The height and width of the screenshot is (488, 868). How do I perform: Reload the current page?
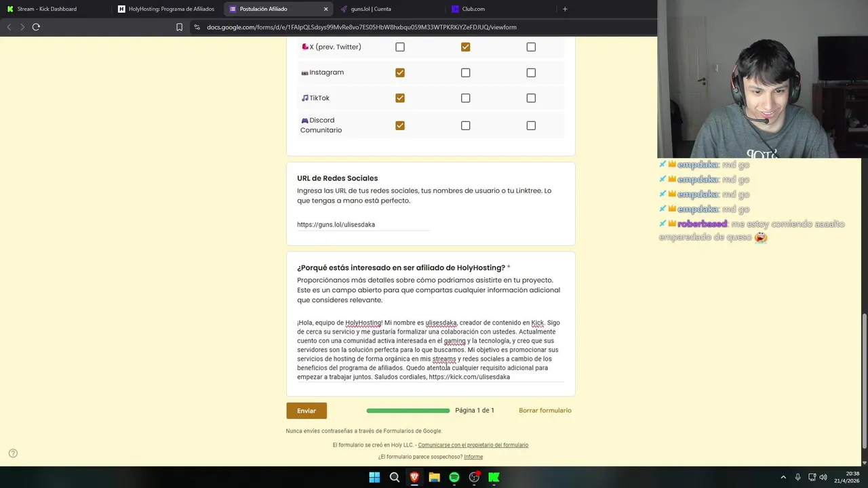coord(36,27)
